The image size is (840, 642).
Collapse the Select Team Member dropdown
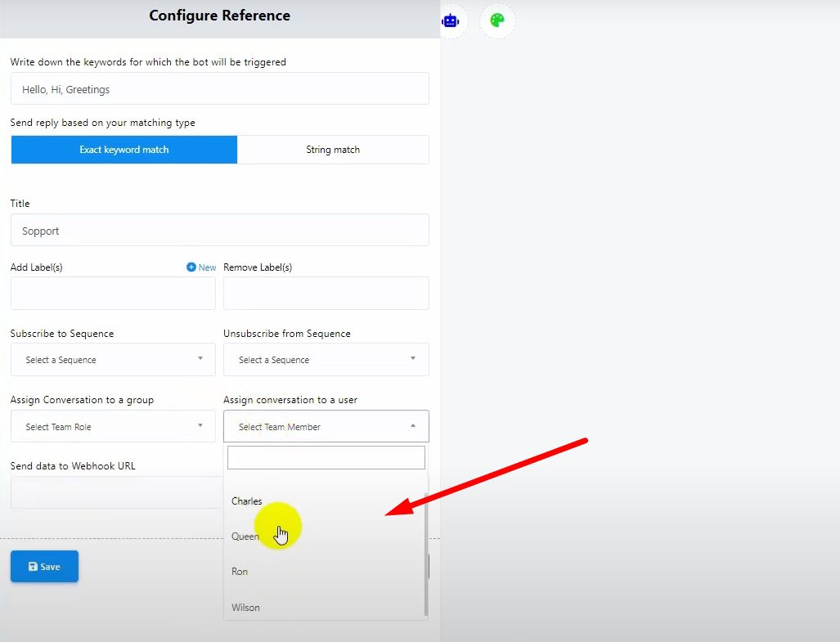(x=326, y=427)
